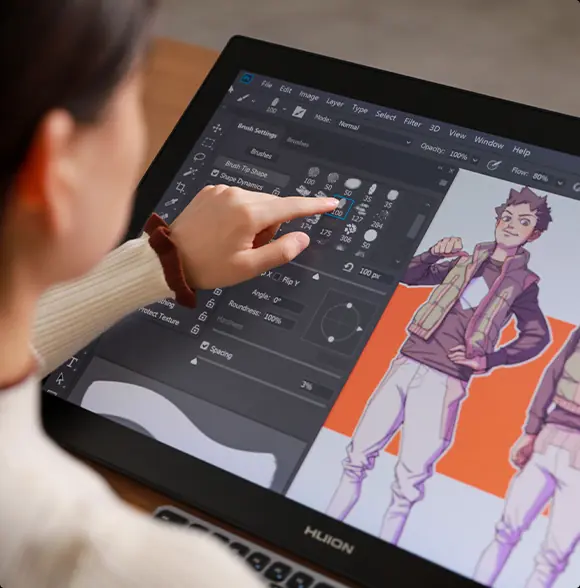Screen dimensions: 580x588
Task: Select the Type tool
Action: tap(72, 362)
